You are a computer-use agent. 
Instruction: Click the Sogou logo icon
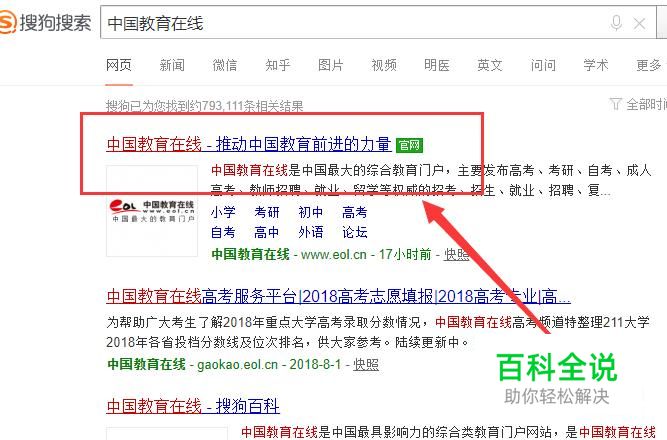(8, 22)
